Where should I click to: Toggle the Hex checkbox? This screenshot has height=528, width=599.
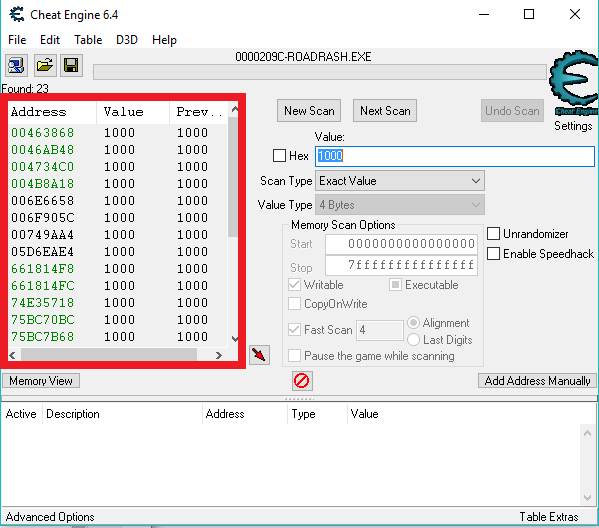click(x=279, y=155)
